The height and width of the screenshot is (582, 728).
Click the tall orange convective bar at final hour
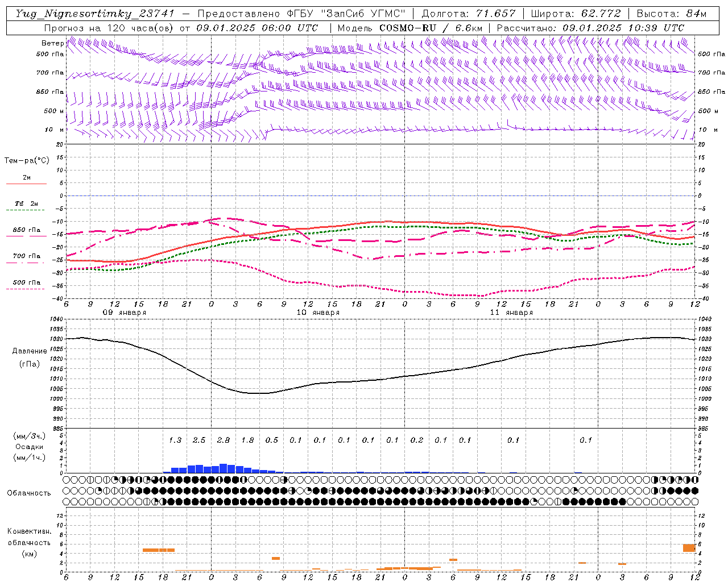tap(689, 548)
